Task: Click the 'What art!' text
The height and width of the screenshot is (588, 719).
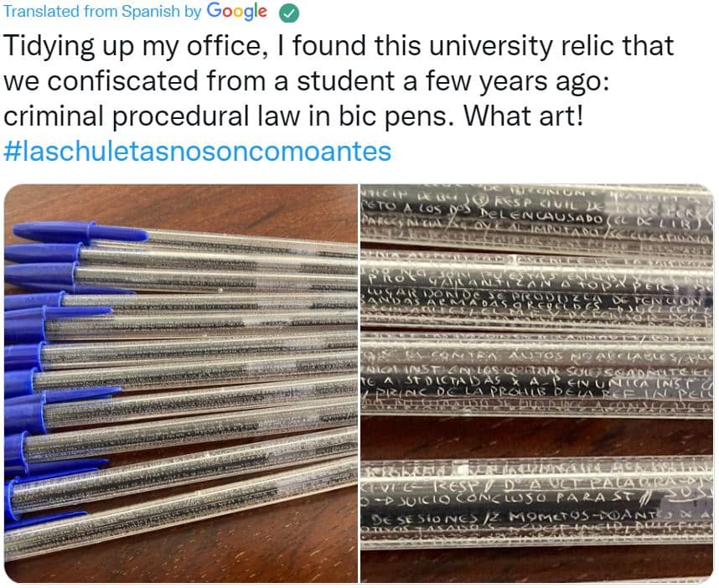Action: (524, 116)
